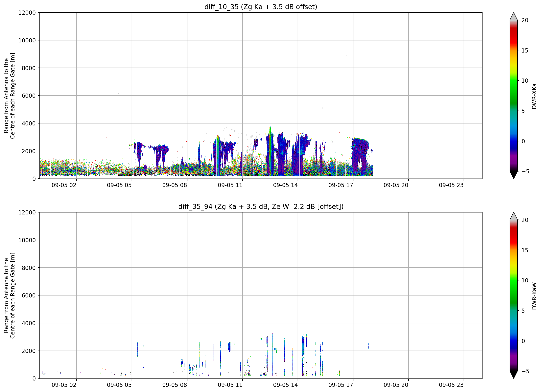541x392 pixels.
Task: Click the bottom DWR-KaW colorbar gradient
Action: tap(514, 295)
